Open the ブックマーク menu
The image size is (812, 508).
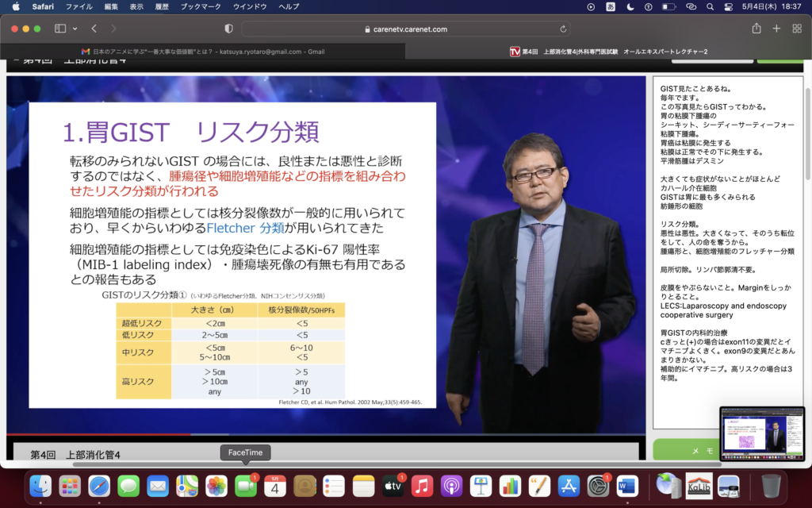point(201,6)
